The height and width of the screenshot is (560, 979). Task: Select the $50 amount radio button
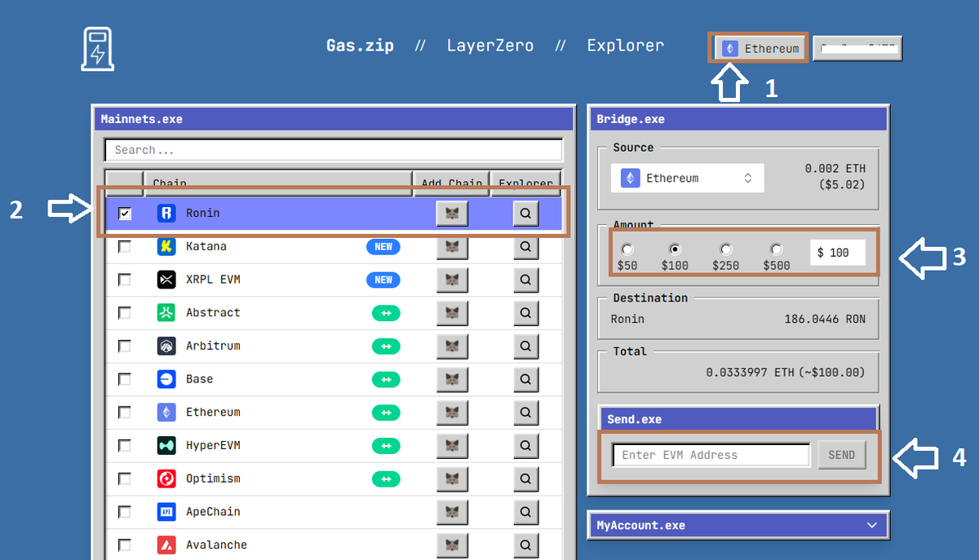click(x=627, y=249)
